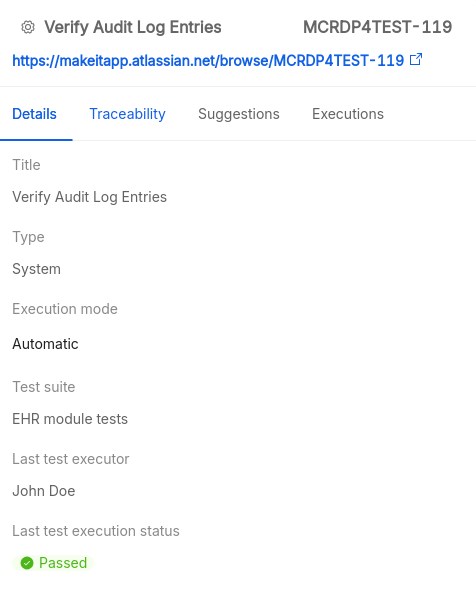Click the EHR module tests suite value

click(x=70, y=419)
